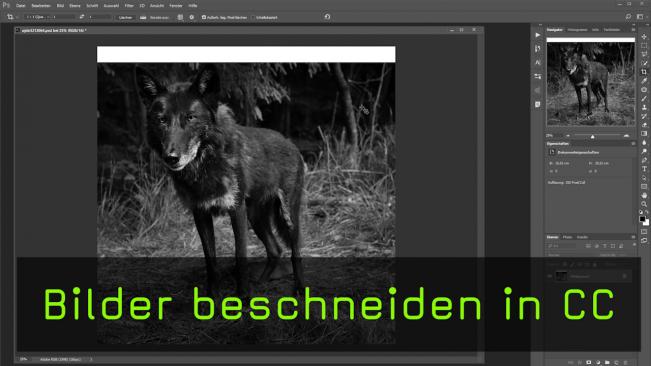651x366 pixels.
Task: Open the workspace switcher icon at top right
Action: [x=640, y=17]
